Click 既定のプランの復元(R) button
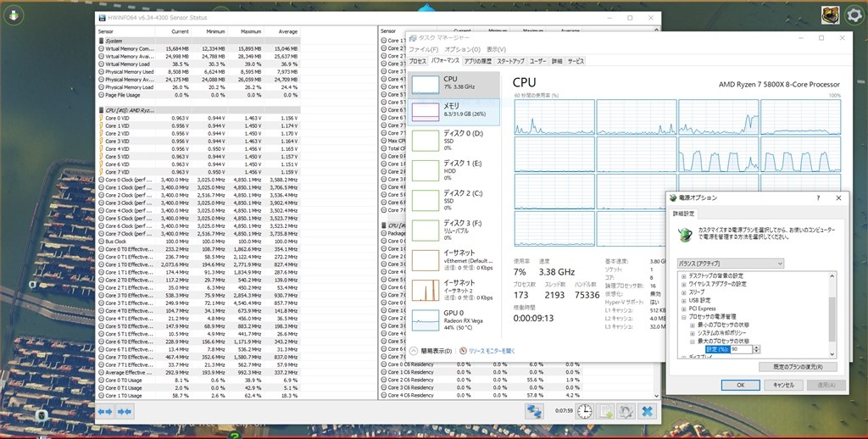 pos(798,367)
